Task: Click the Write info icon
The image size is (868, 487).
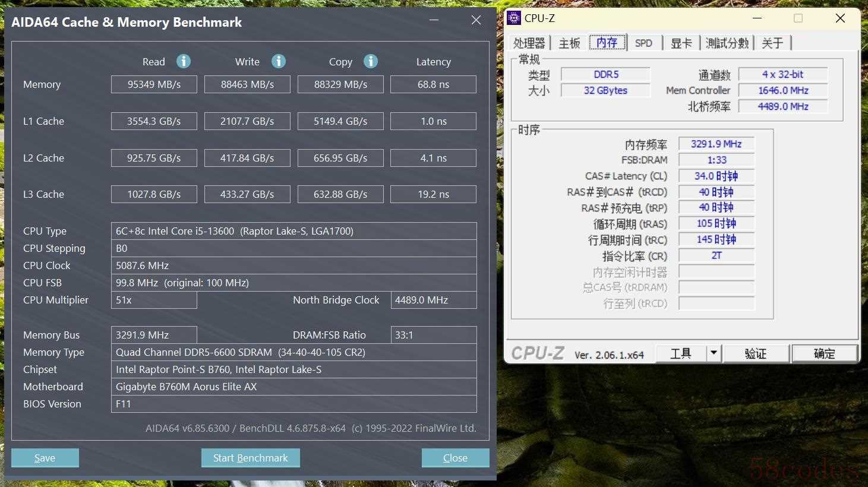Action: [x=279, y=61]
